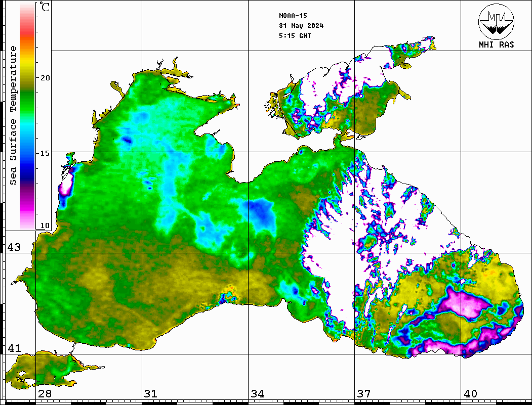Click the 31 May 2024 date text
This screenshot has height=405, width=532.
point(301,26)
